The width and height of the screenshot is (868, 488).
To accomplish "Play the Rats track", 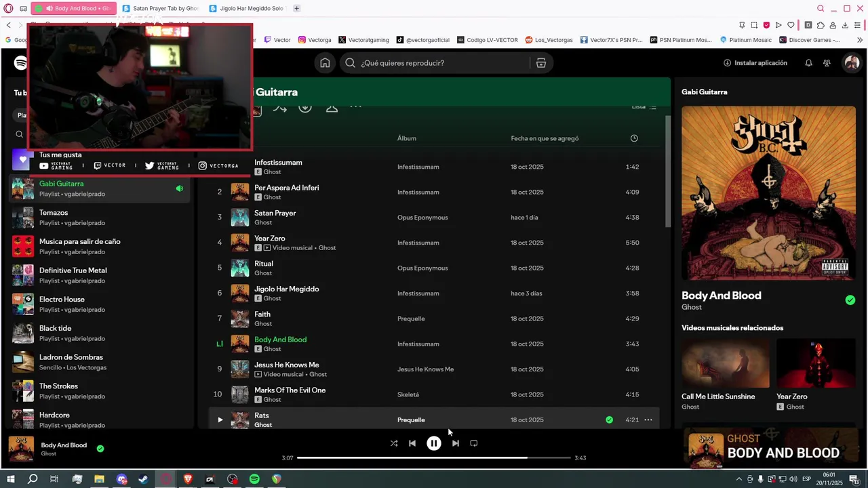I will click(220, 420).
